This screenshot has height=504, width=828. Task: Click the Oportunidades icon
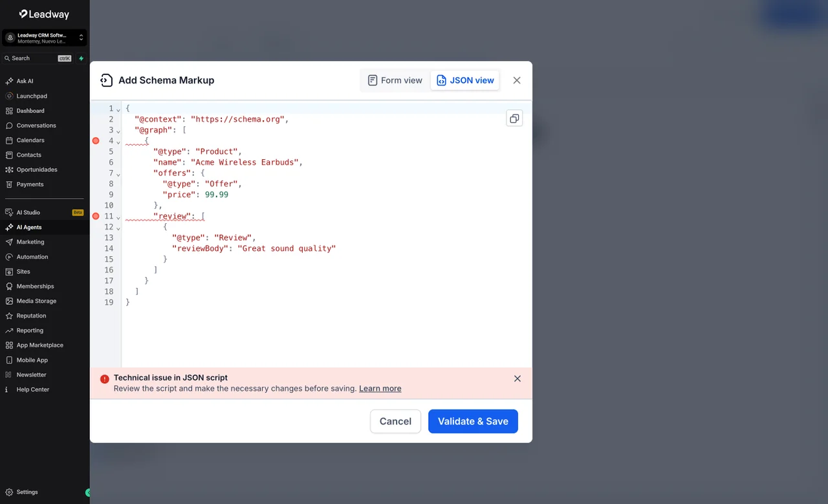9,170
